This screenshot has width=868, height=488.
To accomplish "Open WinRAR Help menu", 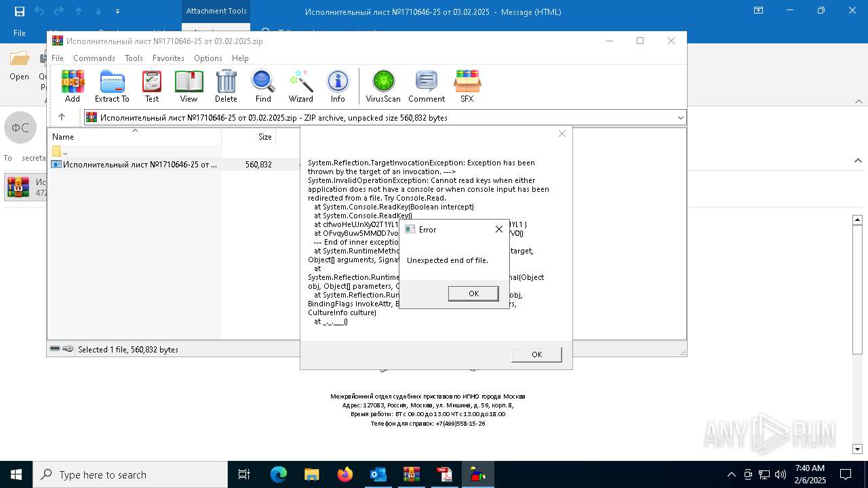I will (240, 58).
